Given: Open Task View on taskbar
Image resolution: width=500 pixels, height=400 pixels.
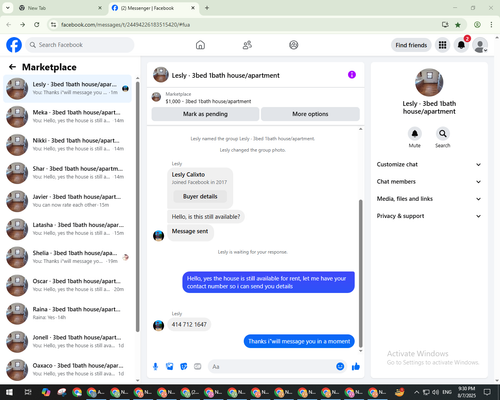Looking at the screenshot, I should tap(28, 392).
